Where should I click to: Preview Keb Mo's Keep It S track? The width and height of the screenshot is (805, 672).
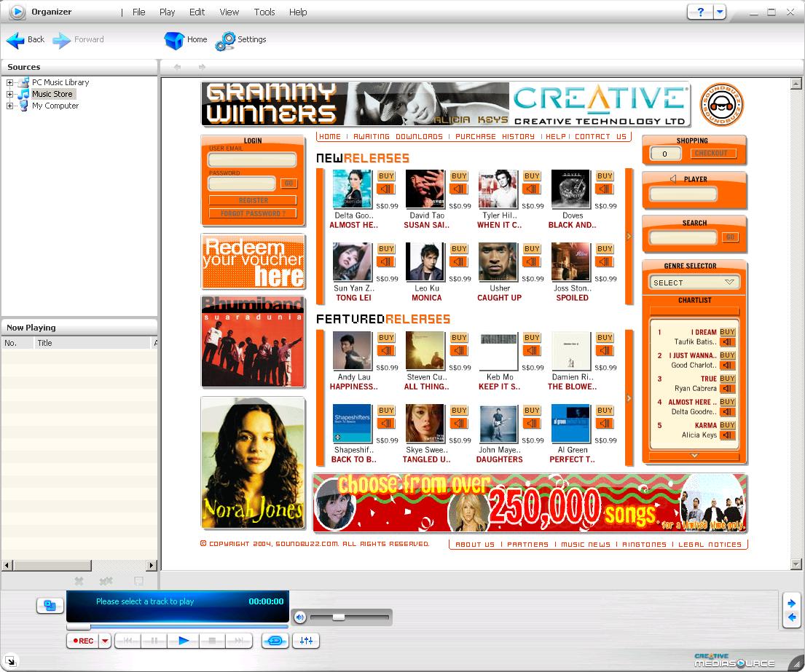tap(531, 351)
